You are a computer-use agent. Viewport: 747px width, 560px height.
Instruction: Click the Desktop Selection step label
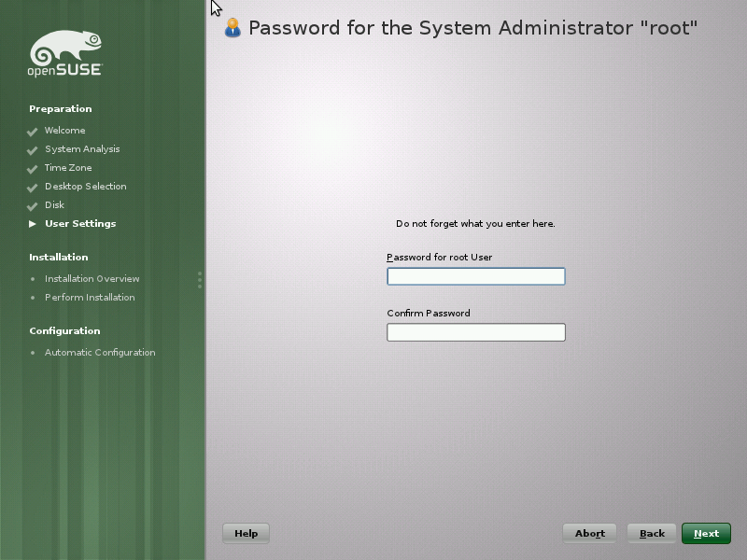(x=86, y=186)
